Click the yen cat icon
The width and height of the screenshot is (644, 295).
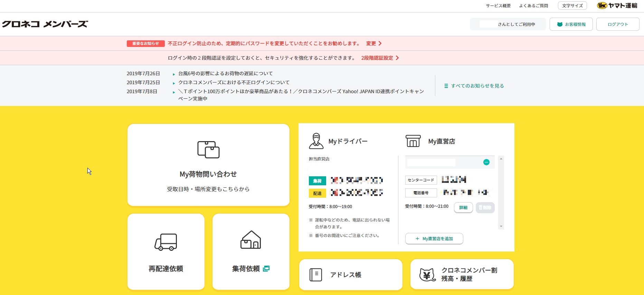click(427, 275)
